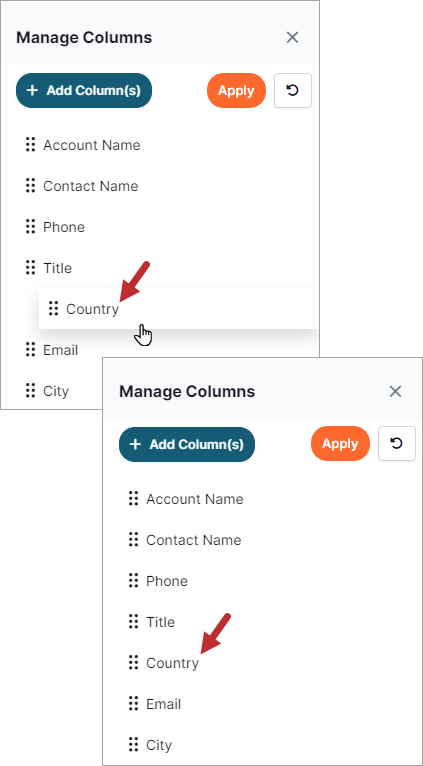Screen dimensions: 423x766
Task: Click drag handle of floating Country row
Action: pos(54,309)
